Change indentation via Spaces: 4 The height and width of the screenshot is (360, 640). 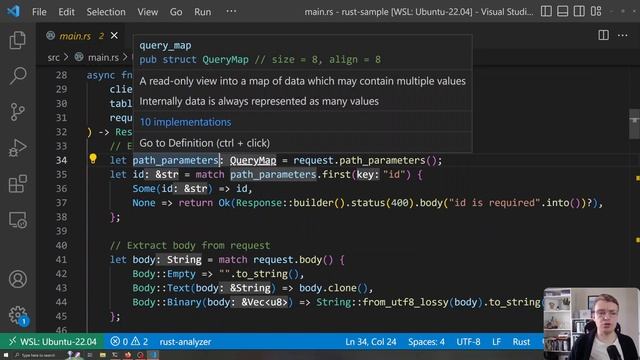tap(426, 342)
